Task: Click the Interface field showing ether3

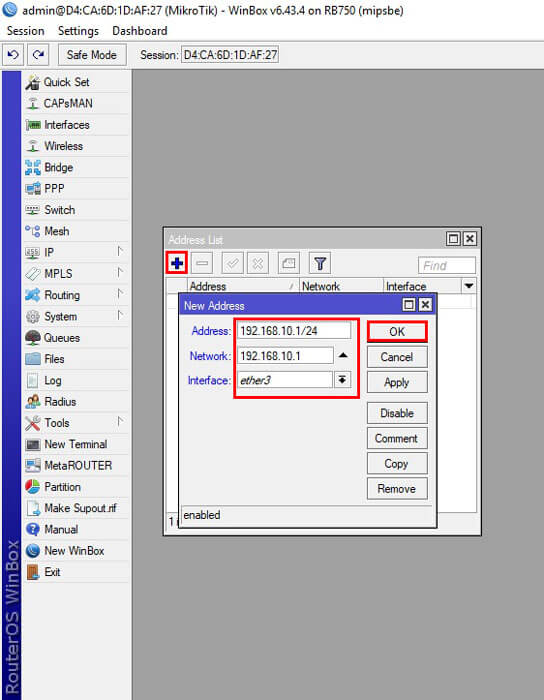Action: click(x=285, y=380)
